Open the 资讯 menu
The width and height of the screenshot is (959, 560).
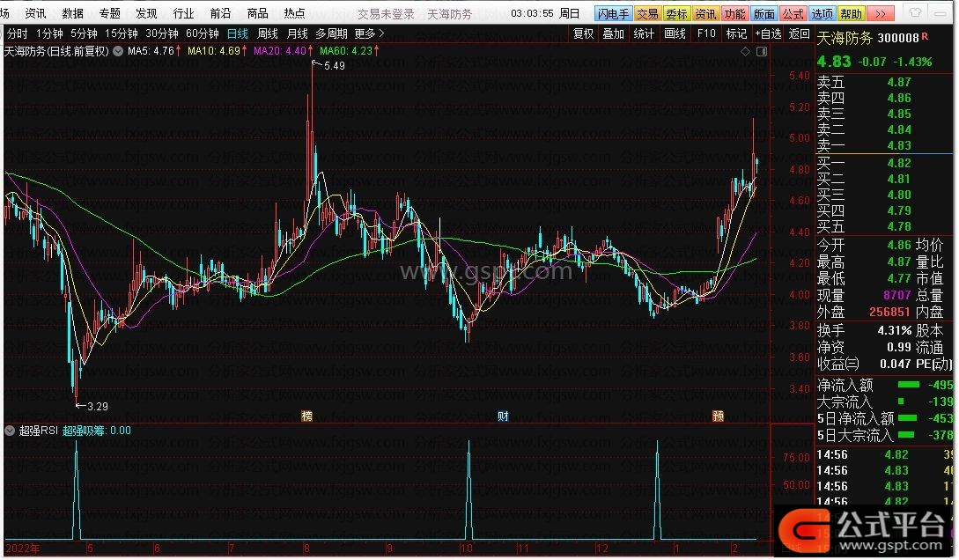(35, 13)
